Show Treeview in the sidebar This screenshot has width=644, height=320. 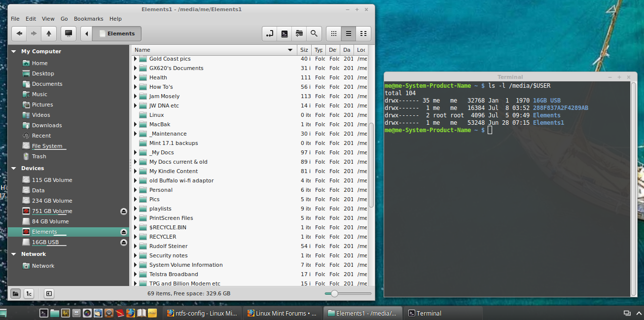coord(29,293)
